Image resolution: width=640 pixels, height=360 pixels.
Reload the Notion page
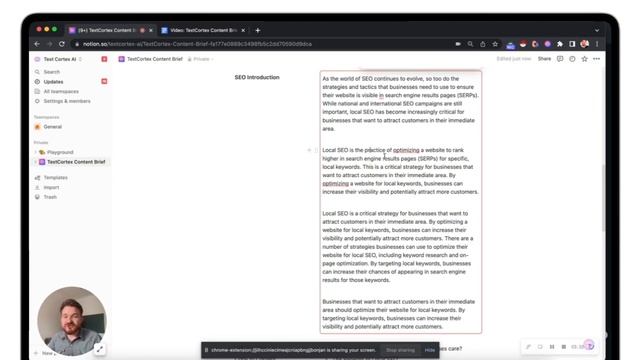62,44
